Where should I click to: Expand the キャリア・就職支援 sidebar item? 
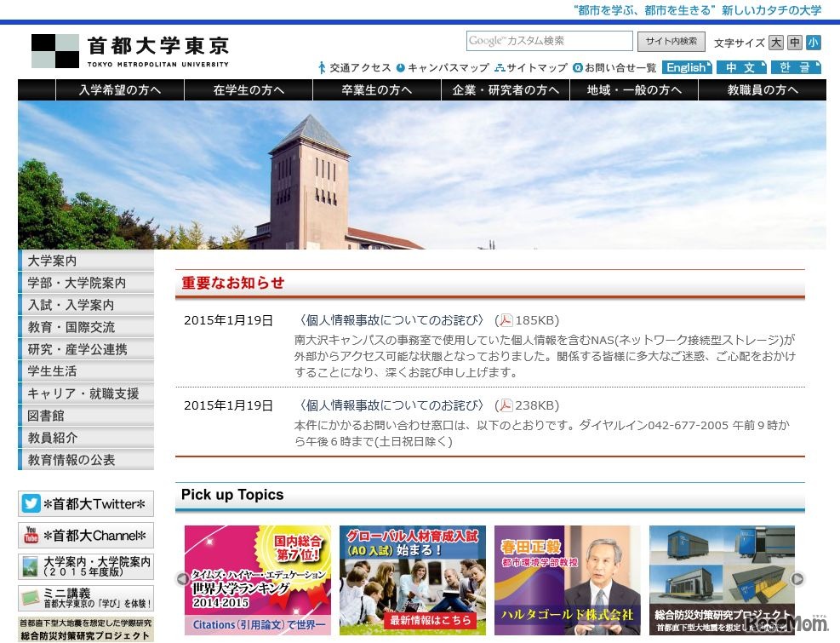[86, 393]
